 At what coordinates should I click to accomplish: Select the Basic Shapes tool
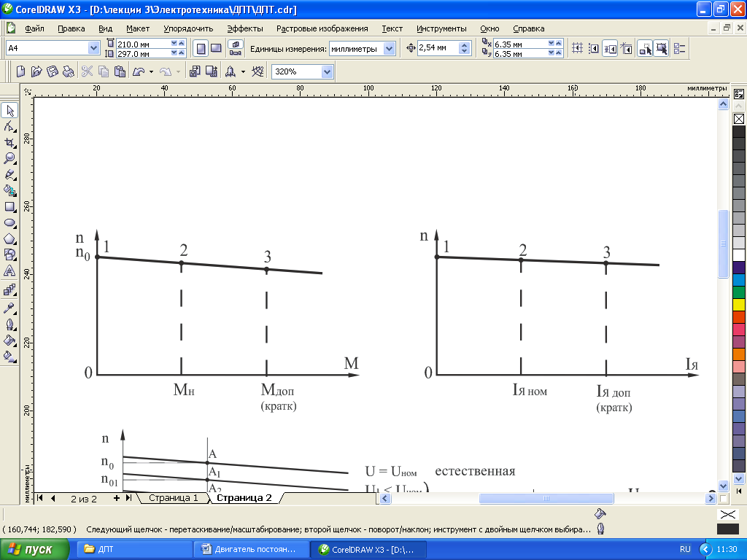(x=9, y=254)
